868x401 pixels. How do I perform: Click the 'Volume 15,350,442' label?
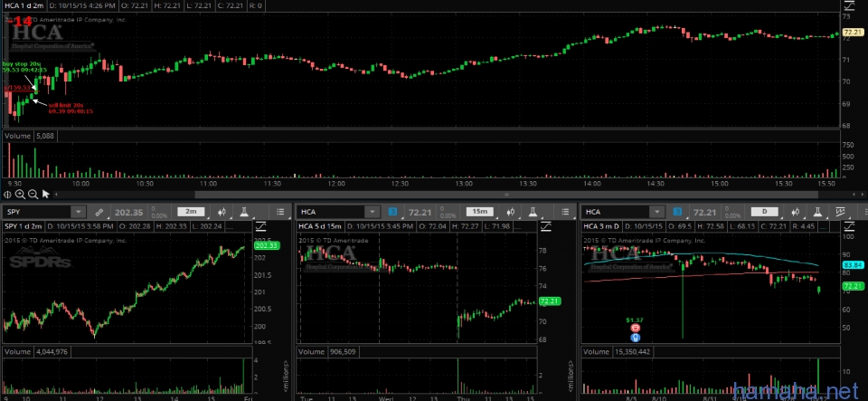pyautogui.click(x=617, y=351)
